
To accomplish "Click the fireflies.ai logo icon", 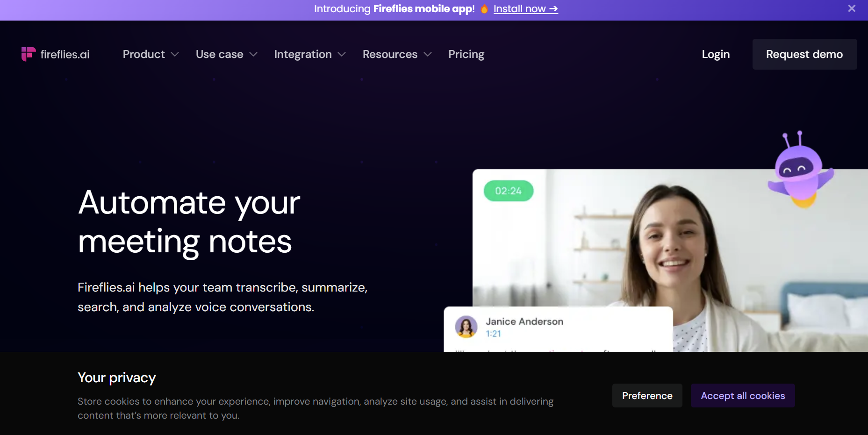I will 29,54.
